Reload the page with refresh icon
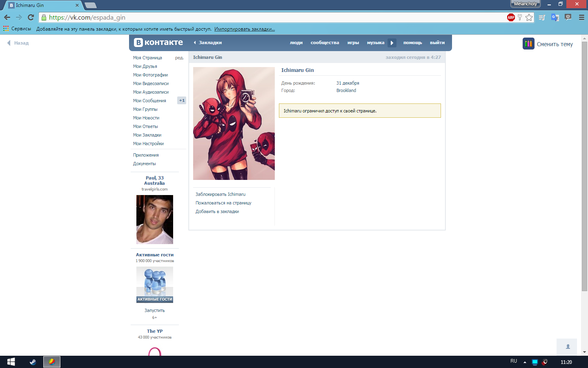Viewport: 588px width, 368px height. [31, 17]
